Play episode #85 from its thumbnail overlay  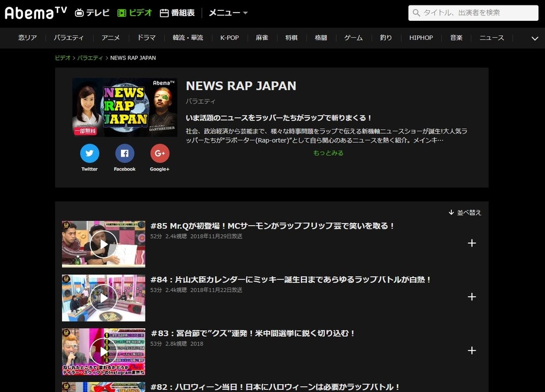pyautogui.click(x=103, y=243)
